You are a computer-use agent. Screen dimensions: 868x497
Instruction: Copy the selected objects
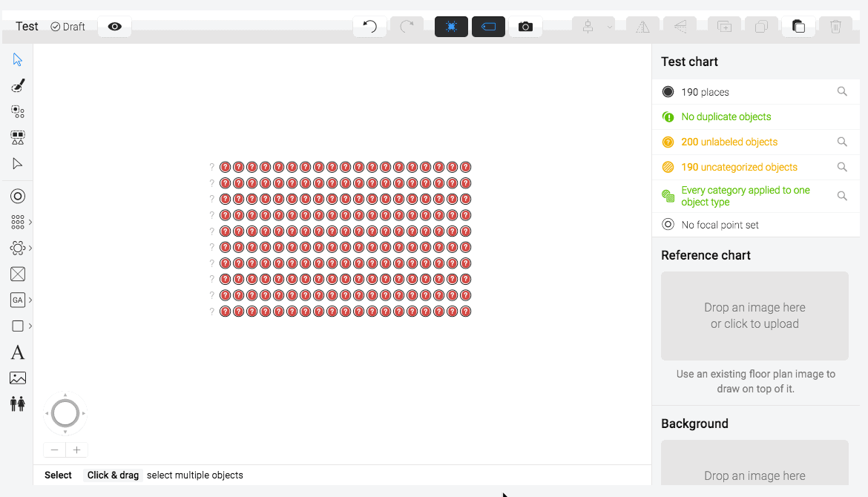[x=762, y=27]
